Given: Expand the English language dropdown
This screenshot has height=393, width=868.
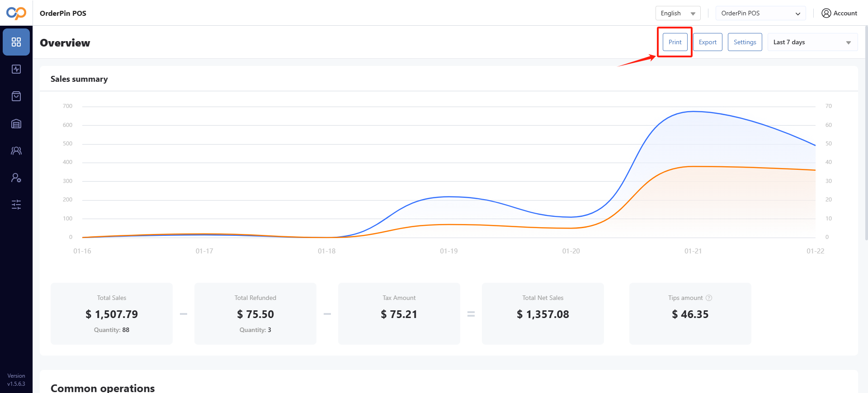Looking at the screenshot, I should click(x=678, y=13).
